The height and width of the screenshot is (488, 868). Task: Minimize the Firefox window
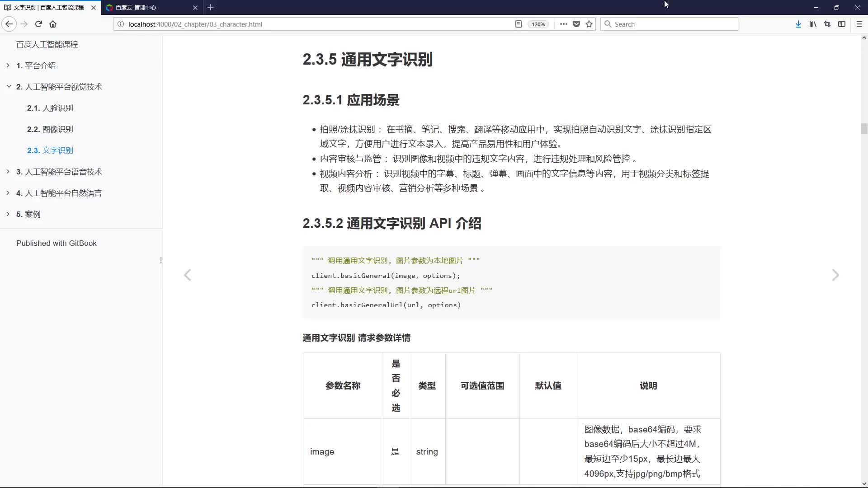coord(816,8)
